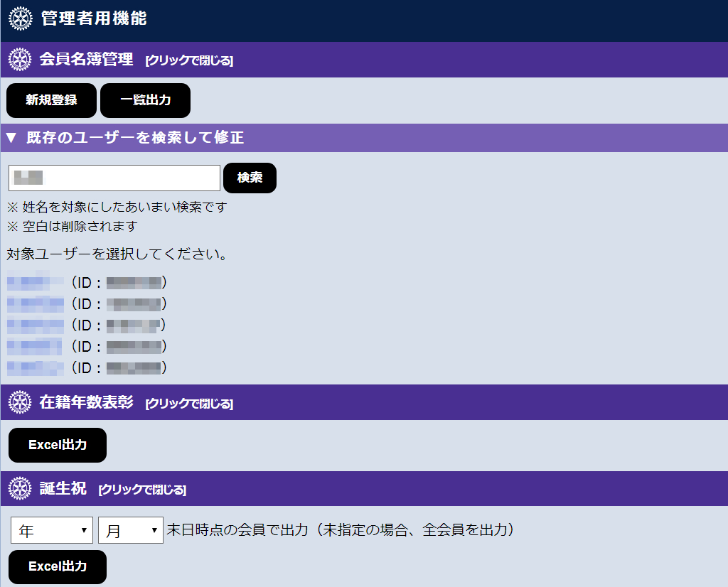Collapse the 在籍年数表彰 section header
This screenshot has width=728, height=587.
pos(188,404)
